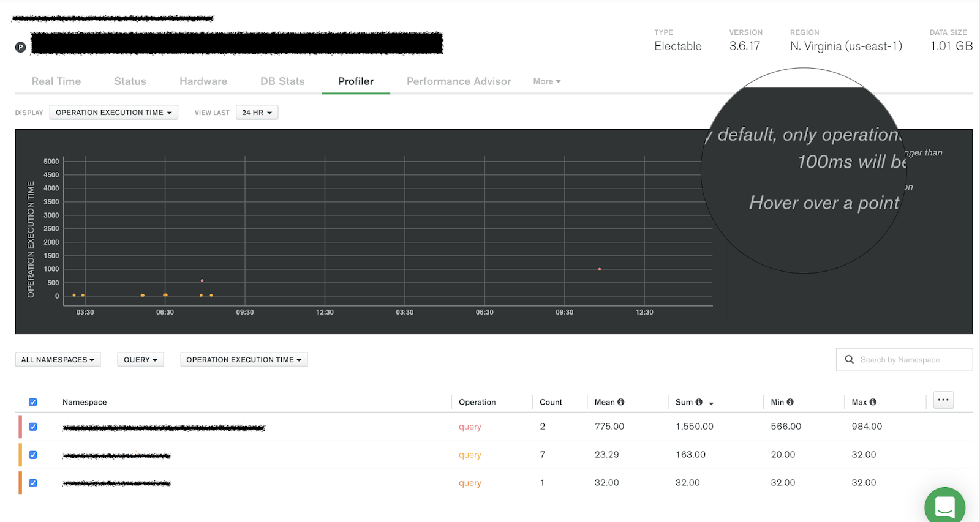980x522 pixels.
Task: Switch to the Performance Advisor tab
Action: click(x=458, y=81)
